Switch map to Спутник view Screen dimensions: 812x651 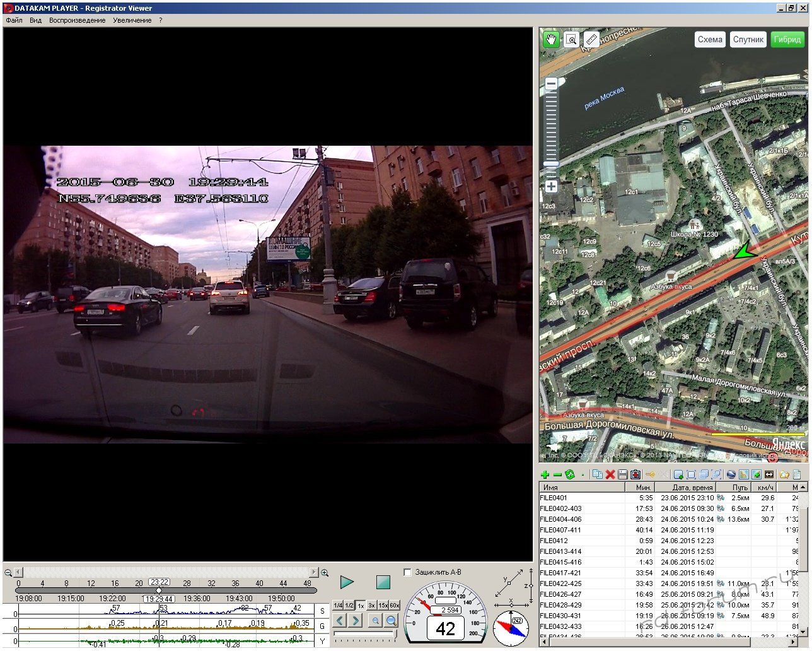748,39
